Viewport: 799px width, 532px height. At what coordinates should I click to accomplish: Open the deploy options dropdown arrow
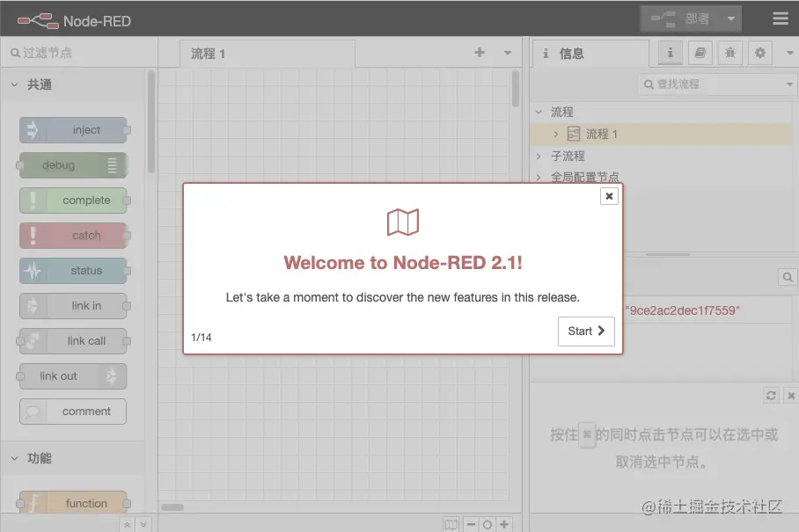click(731, 18)
